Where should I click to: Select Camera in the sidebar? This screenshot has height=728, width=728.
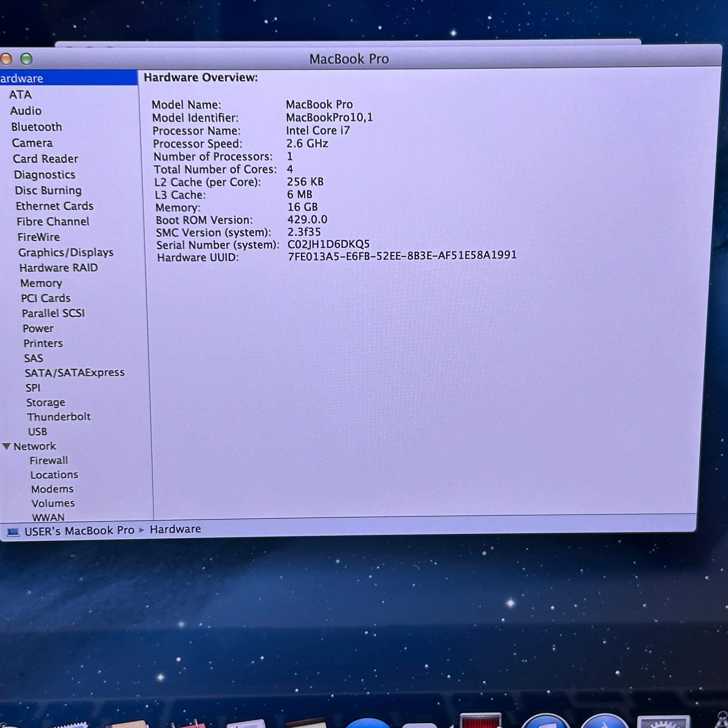tap(32, 143)
